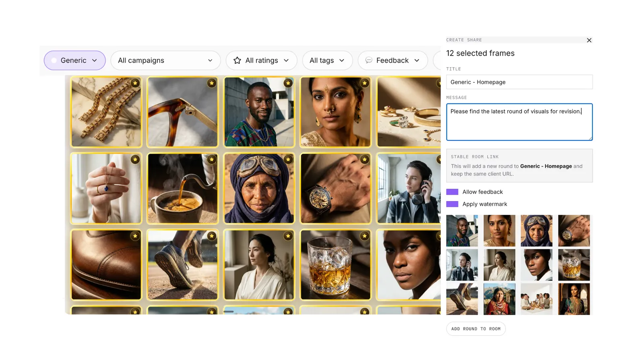
Task: Close the Create Share panel
Action: point(589,40)
